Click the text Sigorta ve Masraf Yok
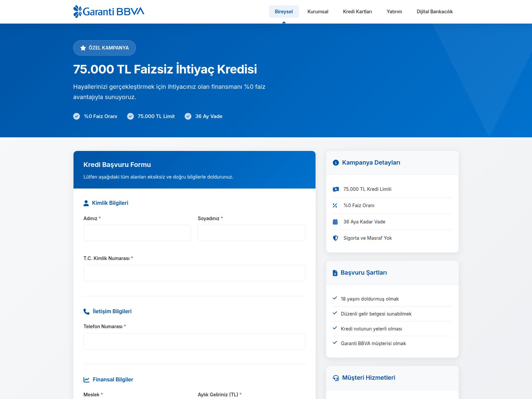The height and width of the screenshot is (399, 532). tap(368, 238)
